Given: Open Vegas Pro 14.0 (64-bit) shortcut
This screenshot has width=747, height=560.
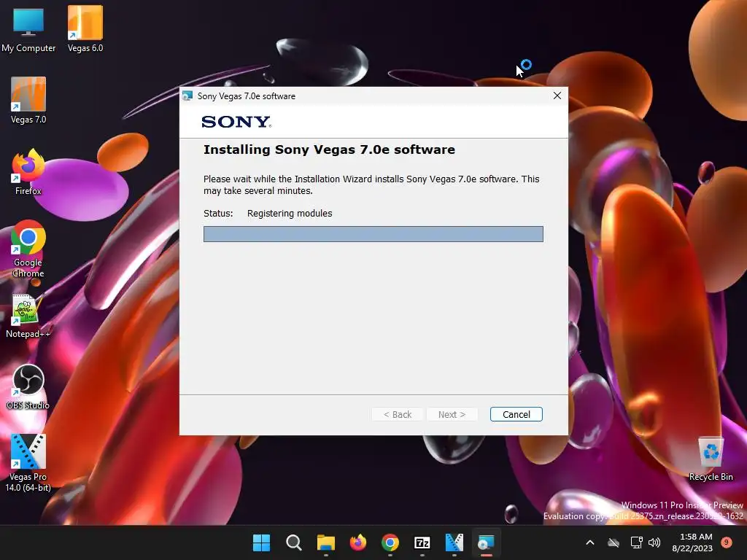Looking at the screenshot, I should [x=28, y=463].
